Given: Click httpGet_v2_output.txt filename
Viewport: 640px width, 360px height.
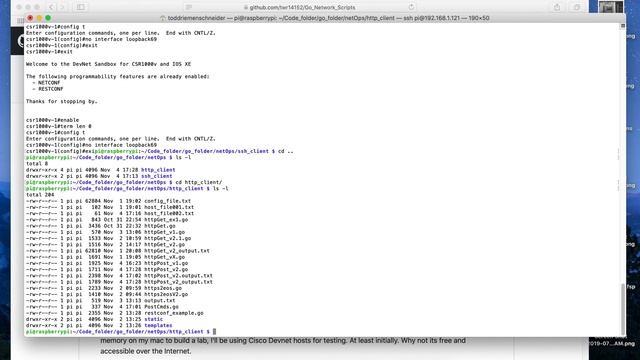Looking at the screenshot, I should pyautogui.click(x=177, y=251).
